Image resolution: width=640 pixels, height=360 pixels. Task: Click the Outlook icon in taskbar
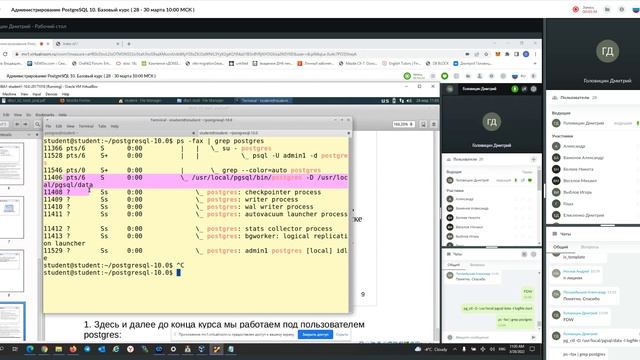pyautogui.click(x=102, y=349)
